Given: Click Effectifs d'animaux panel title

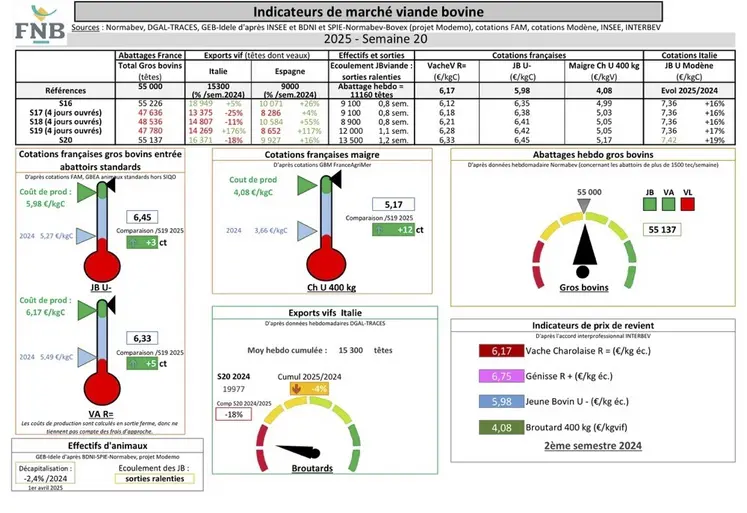Looking at the screenshot, I should [107, 446].
